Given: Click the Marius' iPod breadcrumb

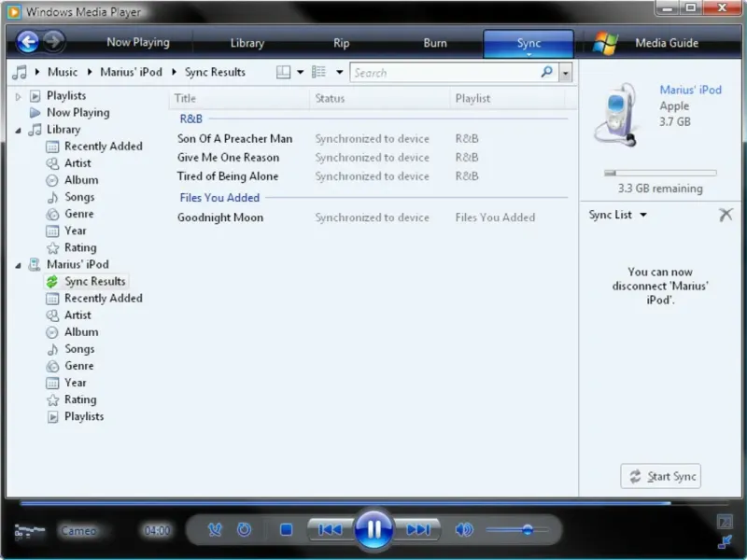Looking at the screenshot, I should (131, 73).
